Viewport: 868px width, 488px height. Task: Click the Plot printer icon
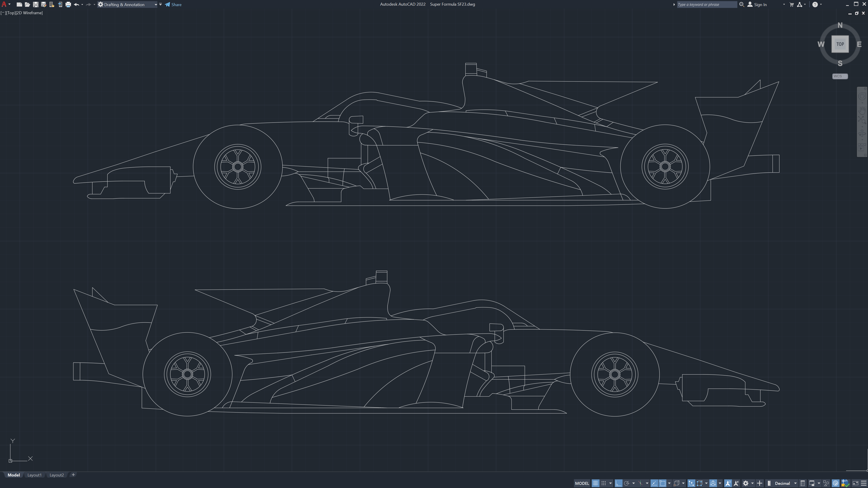coord(68,4)
